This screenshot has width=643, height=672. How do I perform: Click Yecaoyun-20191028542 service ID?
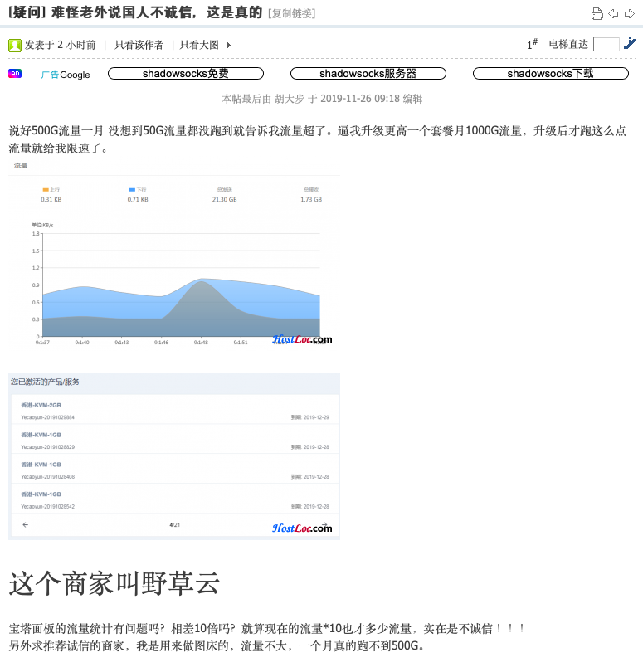point(47,507)
